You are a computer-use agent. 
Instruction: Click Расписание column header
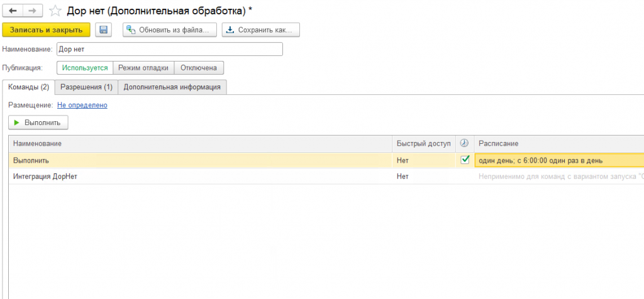point(559,144)
